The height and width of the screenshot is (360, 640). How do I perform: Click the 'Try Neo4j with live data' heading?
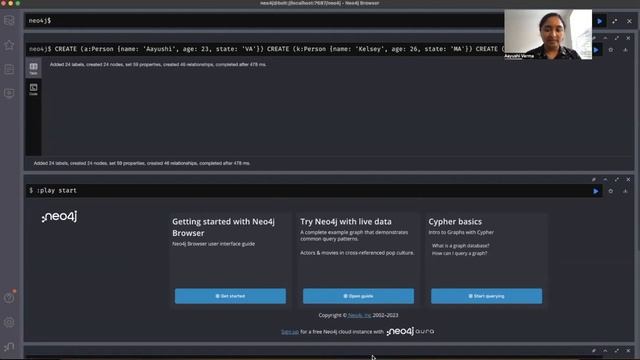(346, 222)
